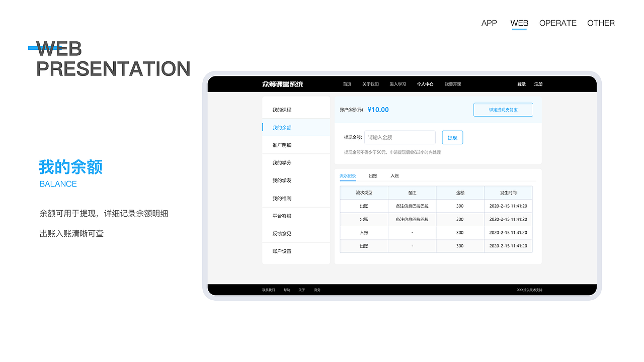This screenshot has height=362, width=644.
Task: Click the 流水类型 column header
Action: click(x=364, y=193)
